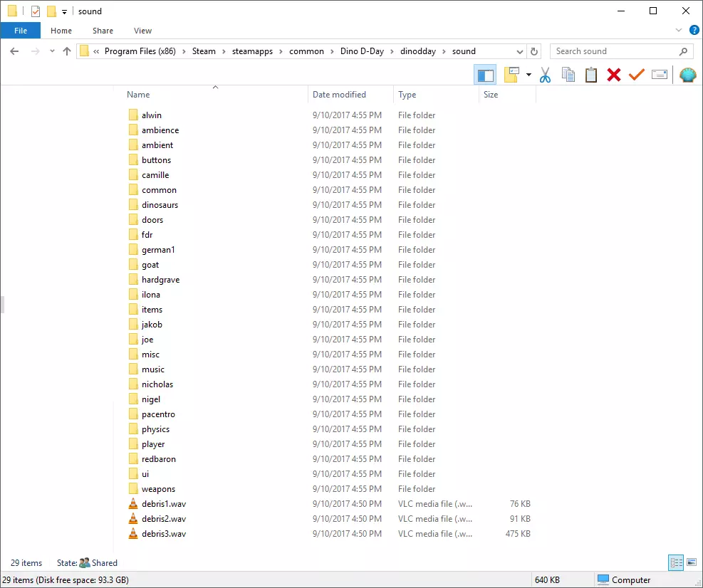The image size is (703, 588).
Task: Open the address bar history dropdown
Action: click(520, 51)
